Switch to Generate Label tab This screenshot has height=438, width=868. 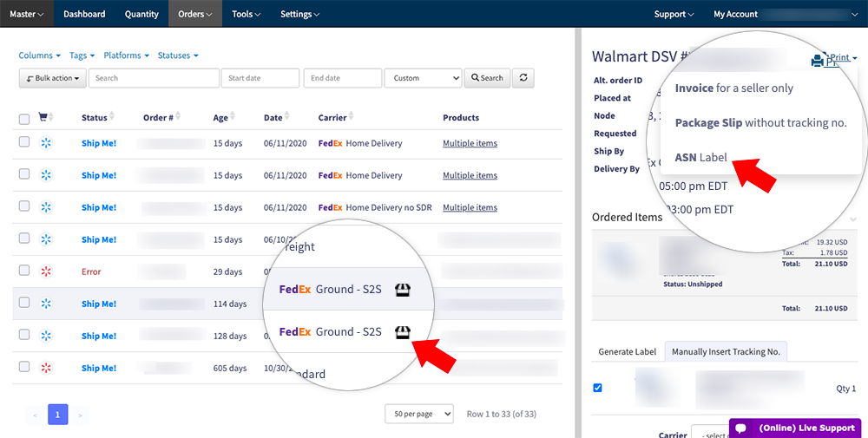tap(628, 352)
